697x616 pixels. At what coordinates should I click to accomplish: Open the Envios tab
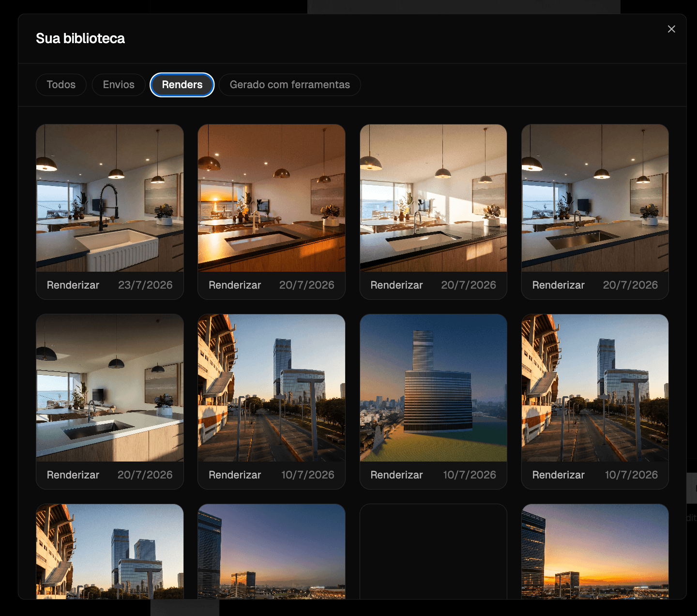119,85
